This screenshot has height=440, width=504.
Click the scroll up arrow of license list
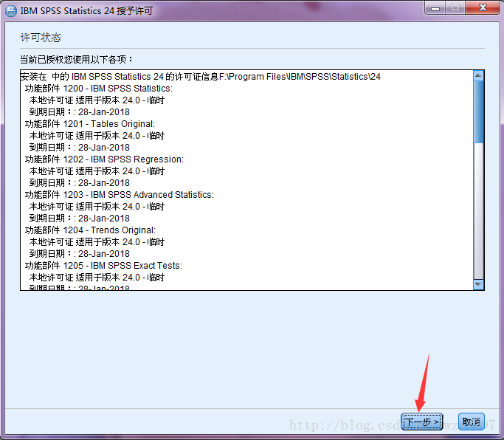click(x=478, y=76)
